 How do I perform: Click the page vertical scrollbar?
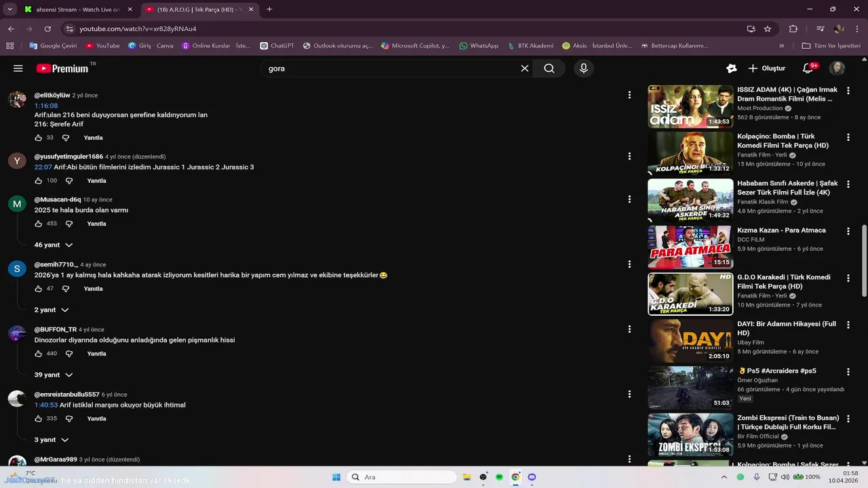pyautogui.click(x=864, y=260)
